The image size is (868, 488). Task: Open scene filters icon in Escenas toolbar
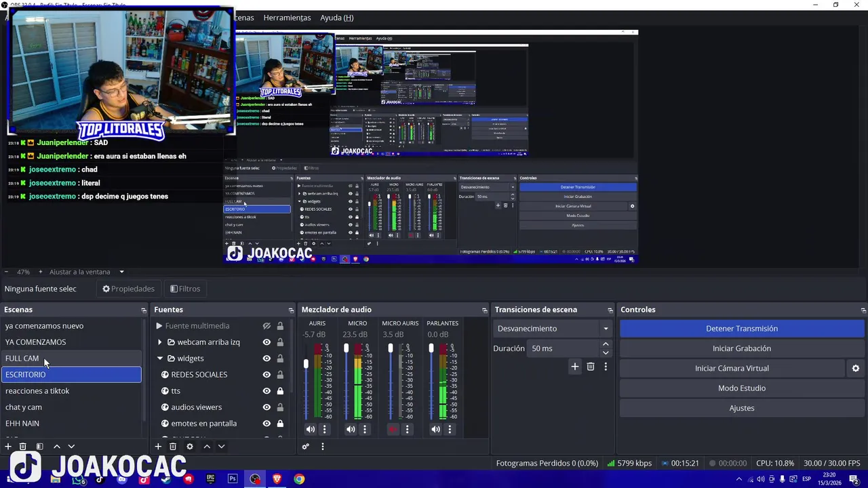click(x=39, y=447)
